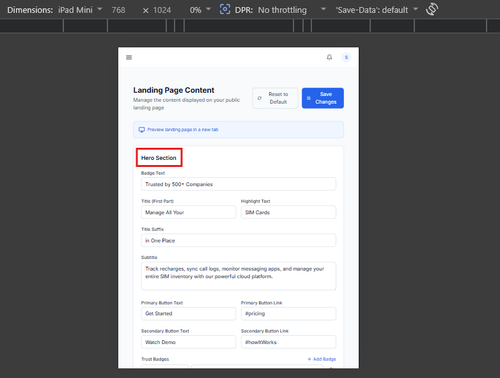This screenshot has height=378, width=500.
Task: Click the viewport width field 768
Action: (x=119, y=10)
